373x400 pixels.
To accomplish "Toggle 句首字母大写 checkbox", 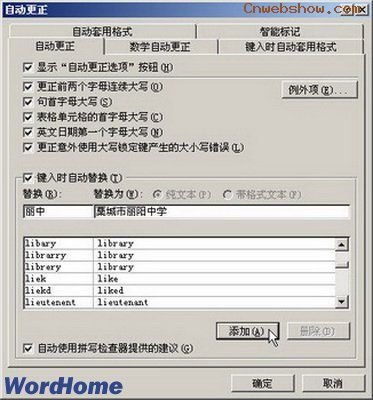I will [x=28, y=102].
